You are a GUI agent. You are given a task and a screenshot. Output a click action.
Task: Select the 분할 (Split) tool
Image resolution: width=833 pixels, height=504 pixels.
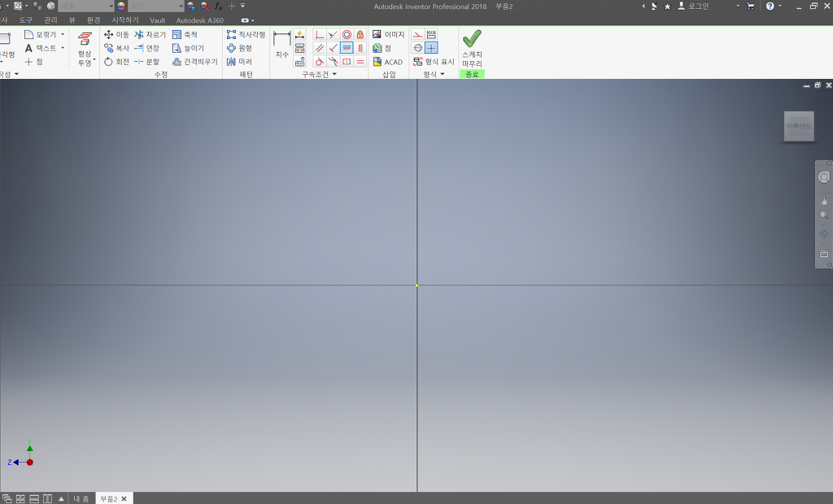(x=146, y=62)
